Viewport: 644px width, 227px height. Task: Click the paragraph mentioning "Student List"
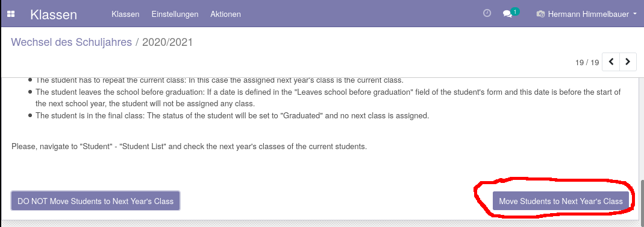coord(189,146)
